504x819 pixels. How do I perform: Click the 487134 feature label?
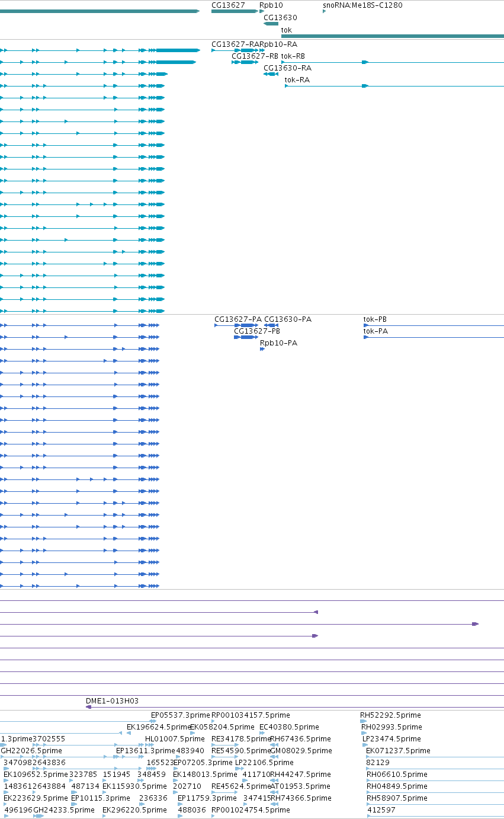[x=85, y=786]
